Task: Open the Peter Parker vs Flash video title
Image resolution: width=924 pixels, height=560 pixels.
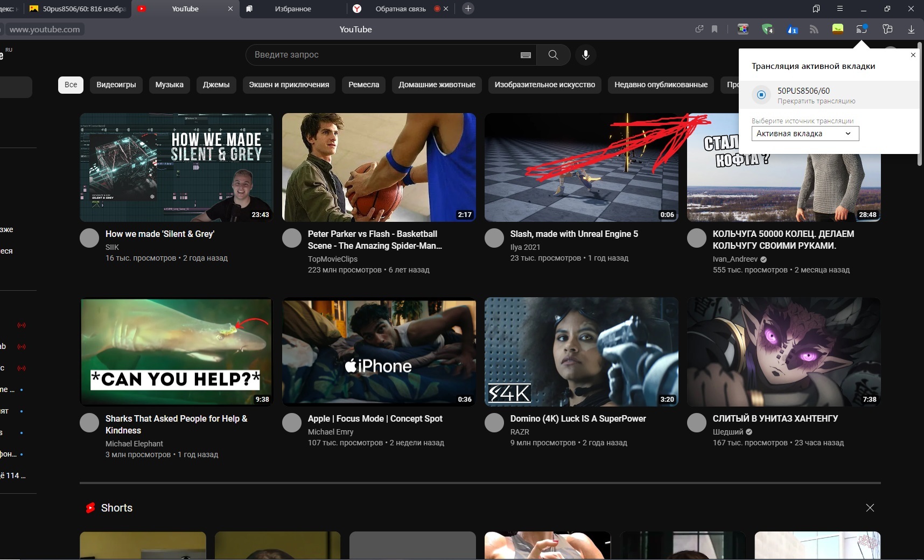Action: point(375,240)
